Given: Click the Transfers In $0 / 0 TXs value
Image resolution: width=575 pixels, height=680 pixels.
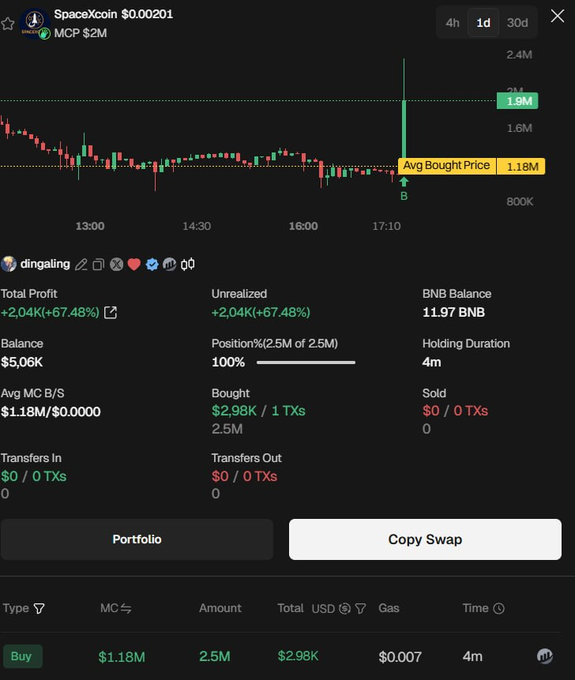Looking at the screenshot, I should [x=33, y=476].
